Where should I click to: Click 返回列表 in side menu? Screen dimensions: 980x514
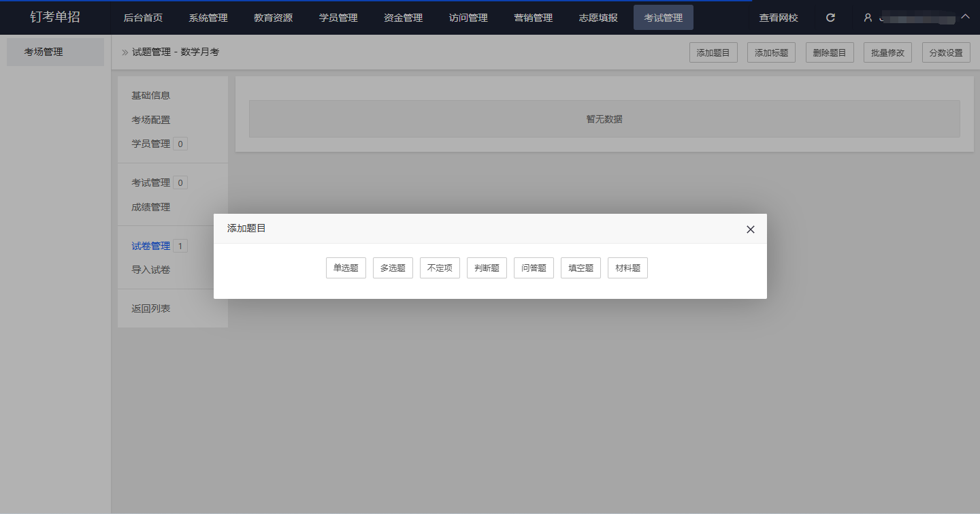click(150, 309)
